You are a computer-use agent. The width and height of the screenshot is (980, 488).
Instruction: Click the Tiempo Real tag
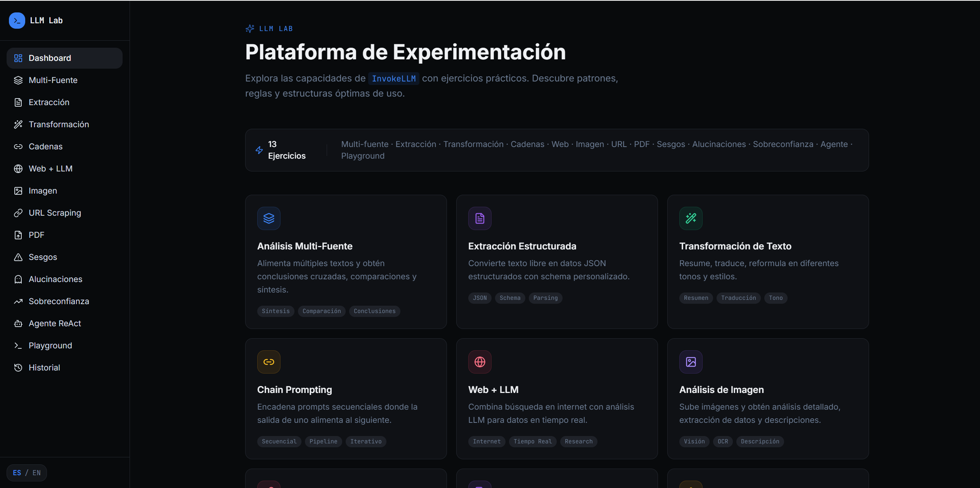click(533, 441)
